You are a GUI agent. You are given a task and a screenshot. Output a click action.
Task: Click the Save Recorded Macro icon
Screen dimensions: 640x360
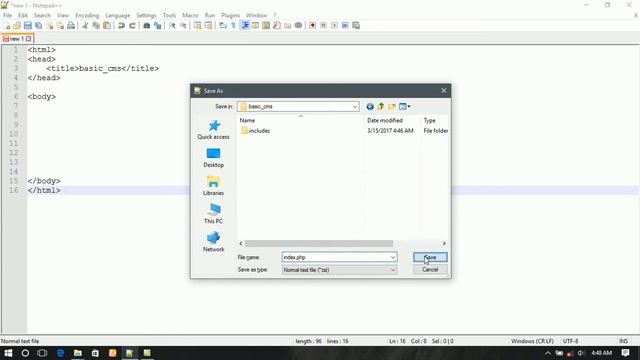click(x=356, y=25)
